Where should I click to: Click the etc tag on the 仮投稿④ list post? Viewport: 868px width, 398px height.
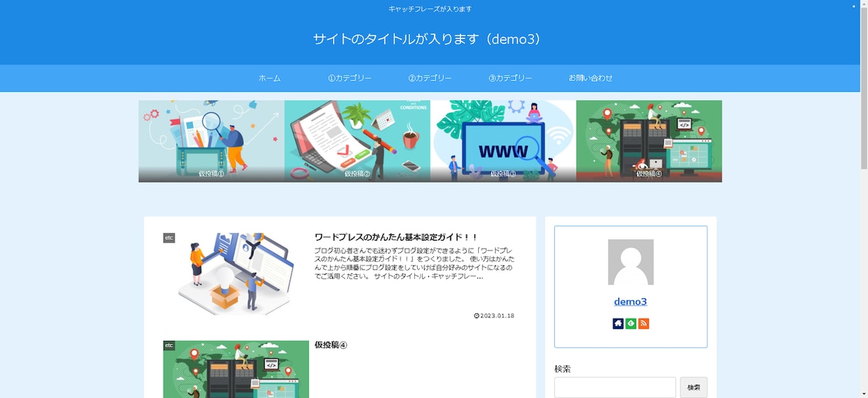[x=169, y=345]
